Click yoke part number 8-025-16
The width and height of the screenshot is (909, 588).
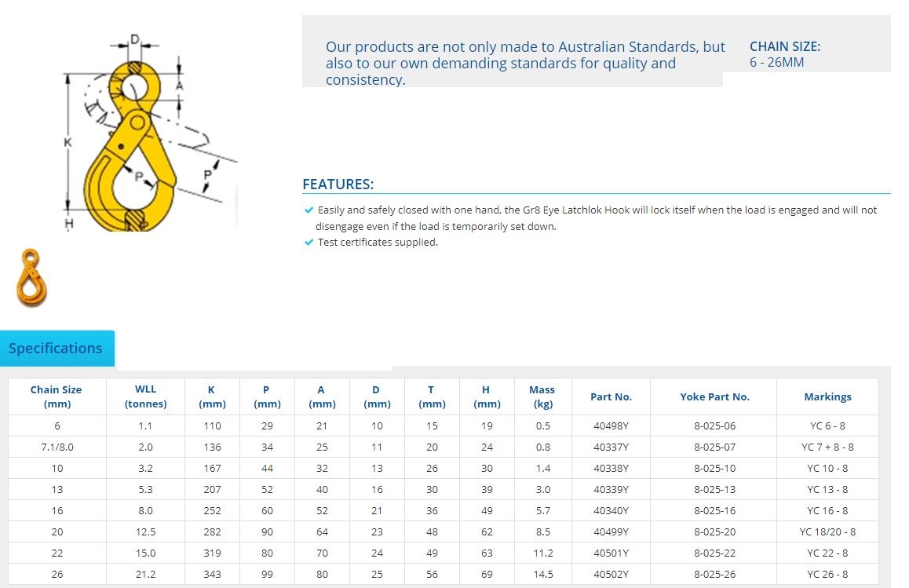[714, 511]
